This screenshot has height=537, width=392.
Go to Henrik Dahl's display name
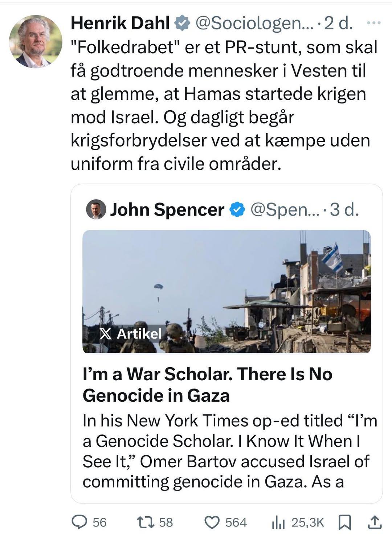click(x=120, y=23)
